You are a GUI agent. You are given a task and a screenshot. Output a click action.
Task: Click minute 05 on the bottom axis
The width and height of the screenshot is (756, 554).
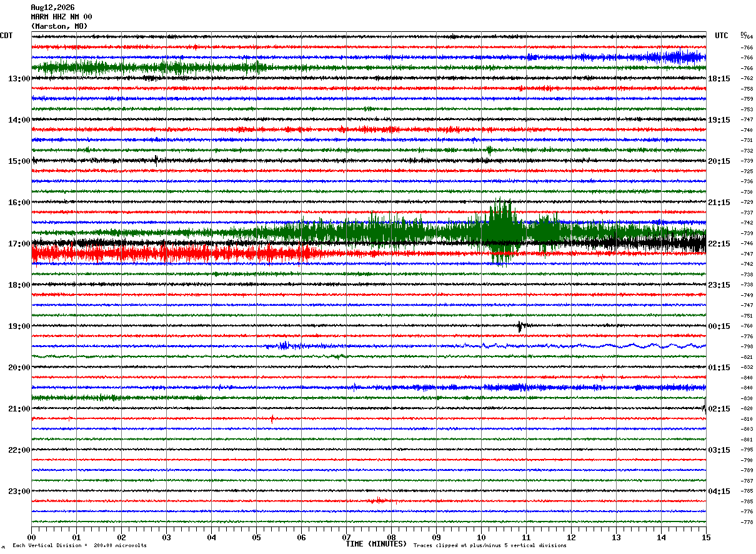(x=256, y=537)
